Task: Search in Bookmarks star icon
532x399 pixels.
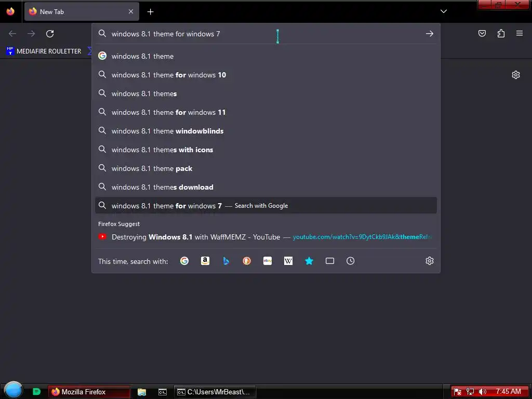Action: coord(309,261)
